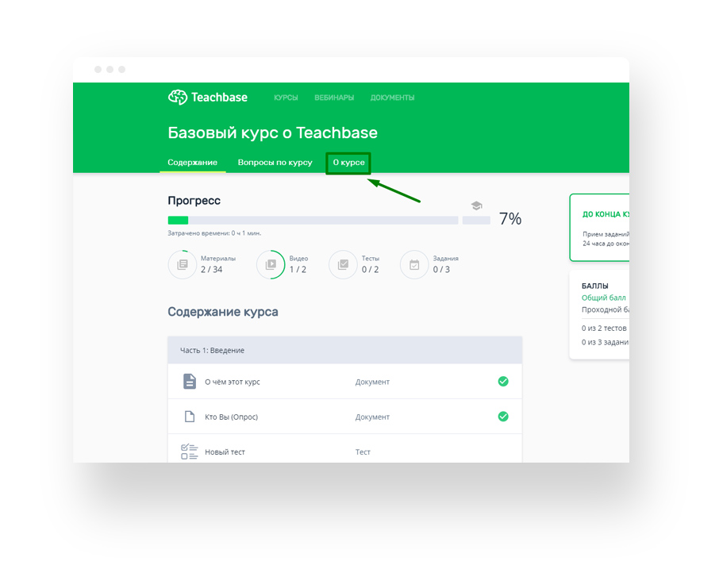Click the checklist icon for Новый тест

189,452
